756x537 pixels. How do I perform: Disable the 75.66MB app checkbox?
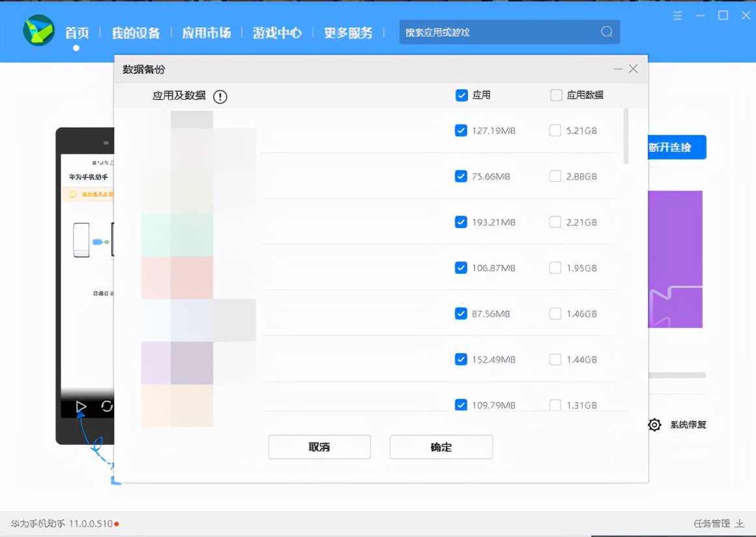click(461, 176)
